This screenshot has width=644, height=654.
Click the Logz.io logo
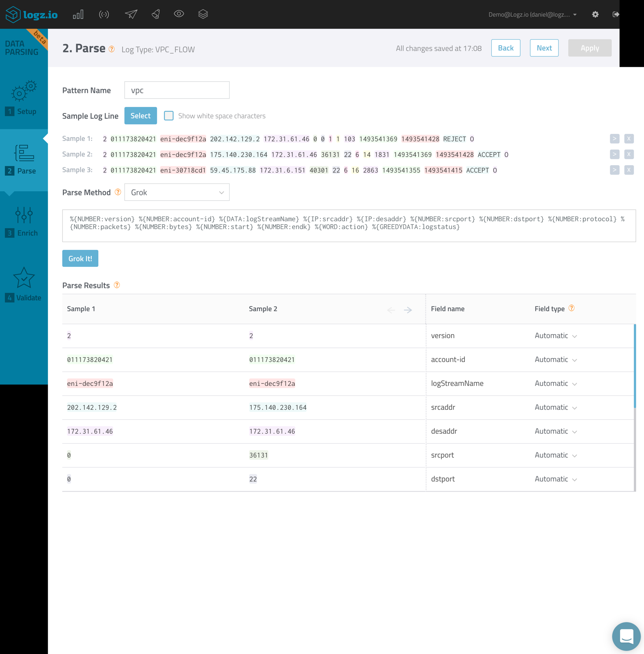coord(31,14)
